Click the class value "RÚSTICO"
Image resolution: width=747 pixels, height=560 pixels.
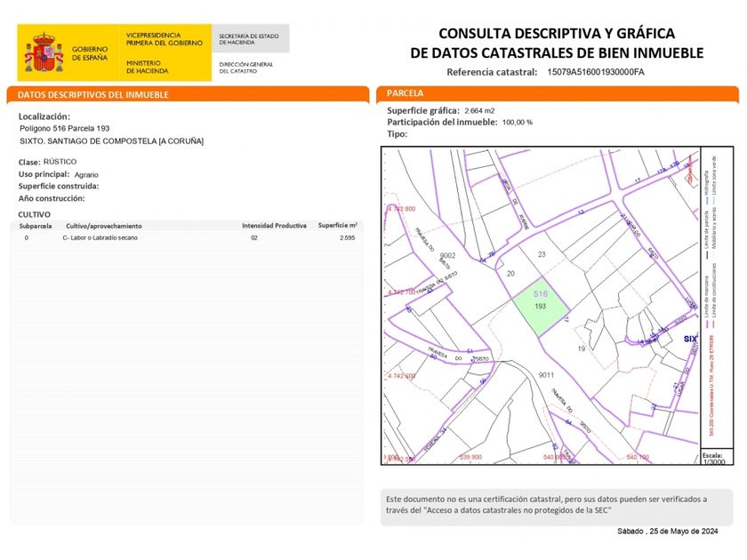pyautogui.click(x=60, y=162)
